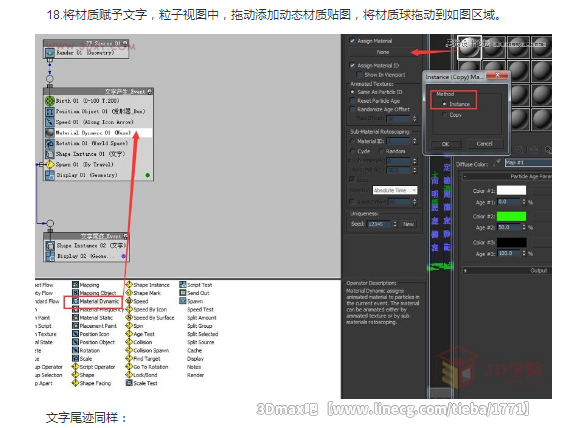Click the Age #3 spinner arrows
569x428 pixels.
(x=524, y=253)
